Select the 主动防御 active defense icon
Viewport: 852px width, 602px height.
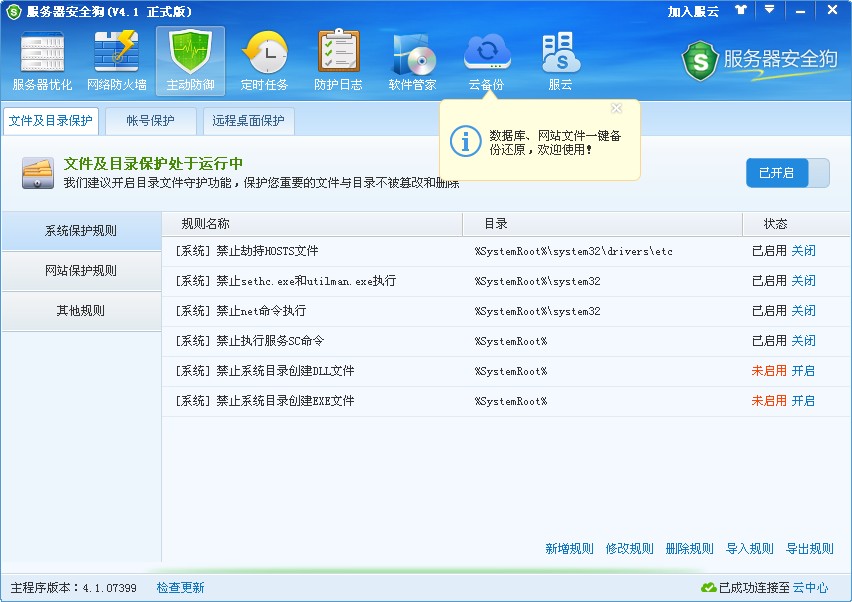point(190,62)
